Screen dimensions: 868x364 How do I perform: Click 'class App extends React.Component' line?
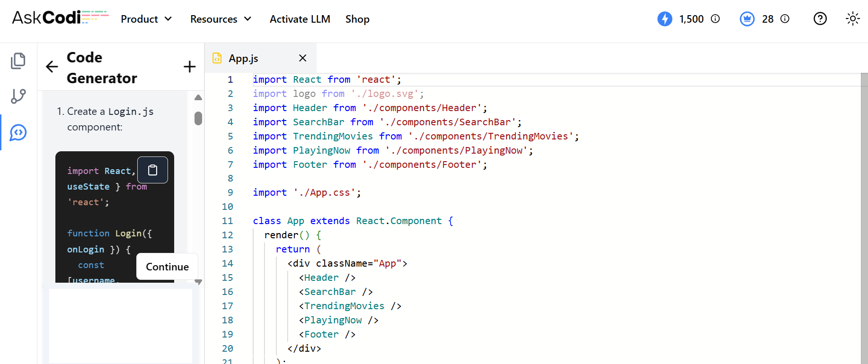(x=353, y=221)
